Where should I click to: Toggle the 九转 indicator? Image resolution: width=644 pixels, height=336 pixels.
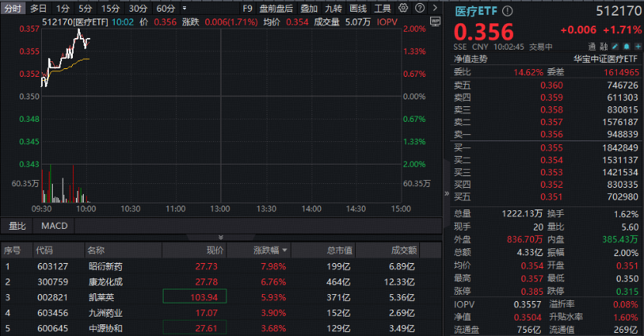(332, 8)
